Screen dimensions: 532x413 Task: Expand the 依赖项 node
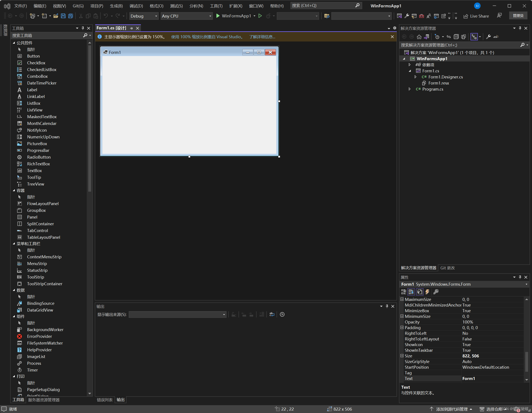[x=410, y=65]
